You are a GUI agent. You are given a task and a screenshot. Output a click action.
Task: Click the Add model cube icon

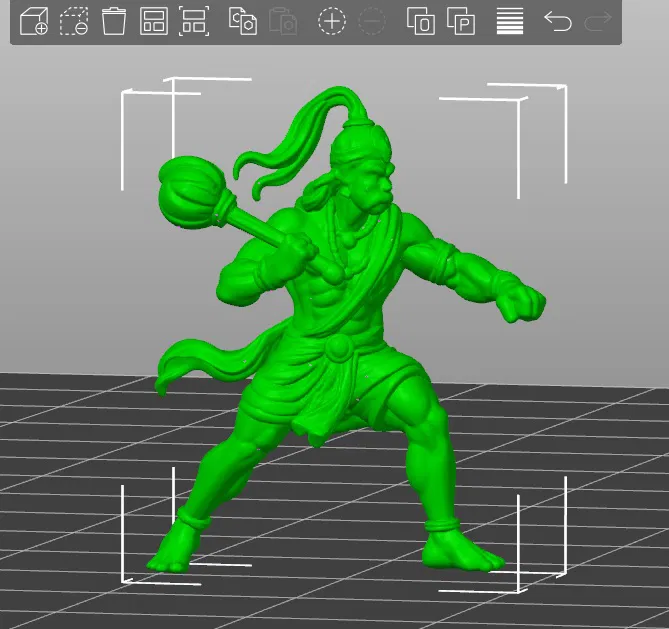coord(34,21)
